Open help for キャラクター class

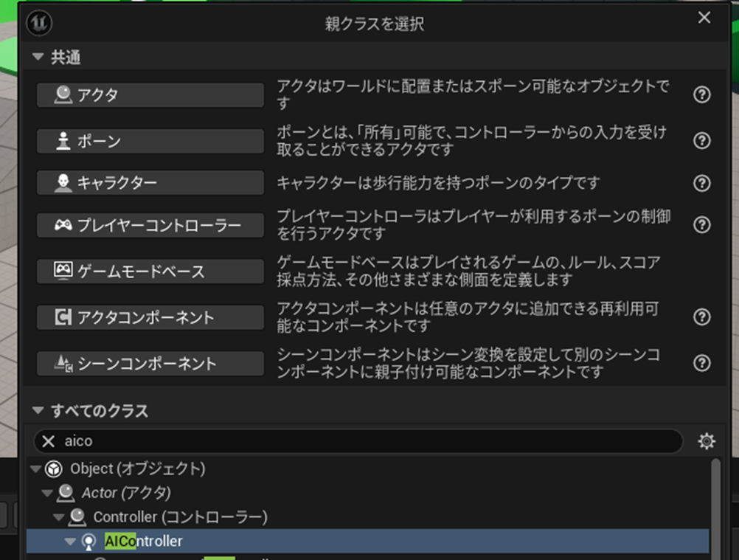(702, 183)
